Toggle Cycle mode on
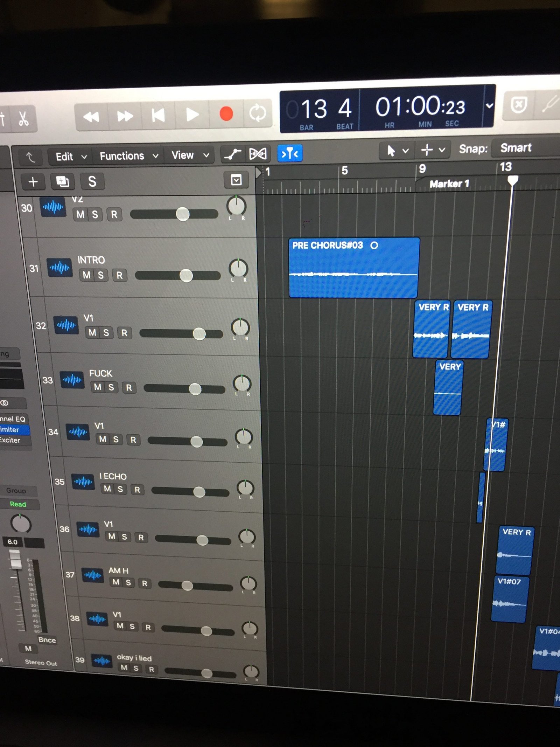 (x=257, y=113)
